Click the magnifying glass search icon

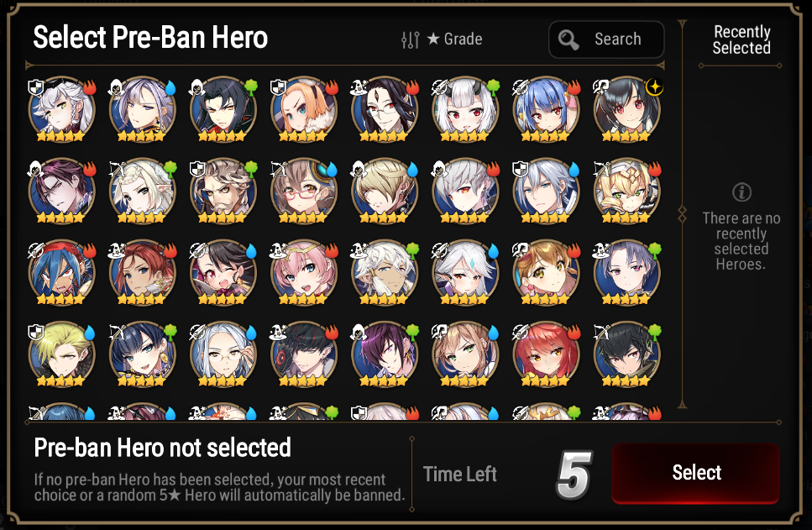[568, 39]
